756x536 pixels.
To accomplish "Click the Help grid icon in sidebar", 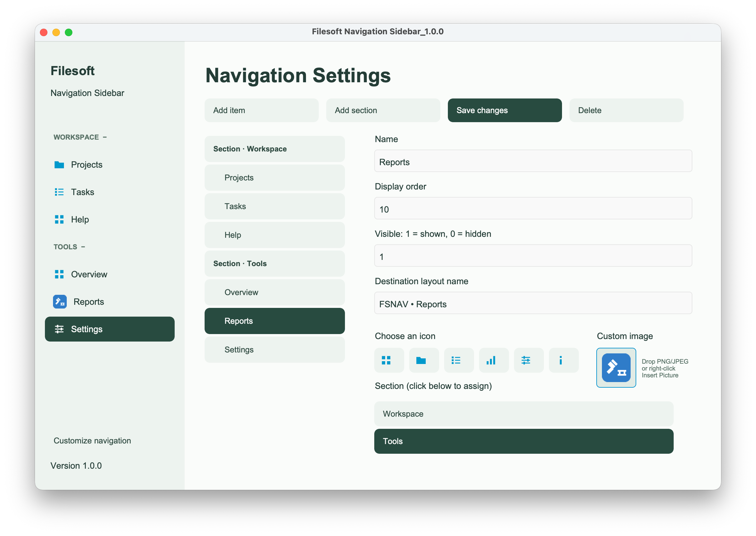I will click(59, 219).
